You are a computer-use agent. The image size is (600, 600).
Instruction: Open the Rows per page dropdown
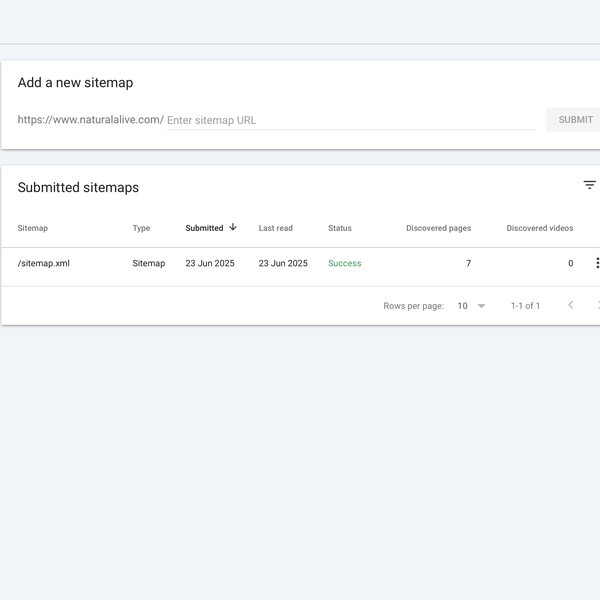[x=471, y=306]
